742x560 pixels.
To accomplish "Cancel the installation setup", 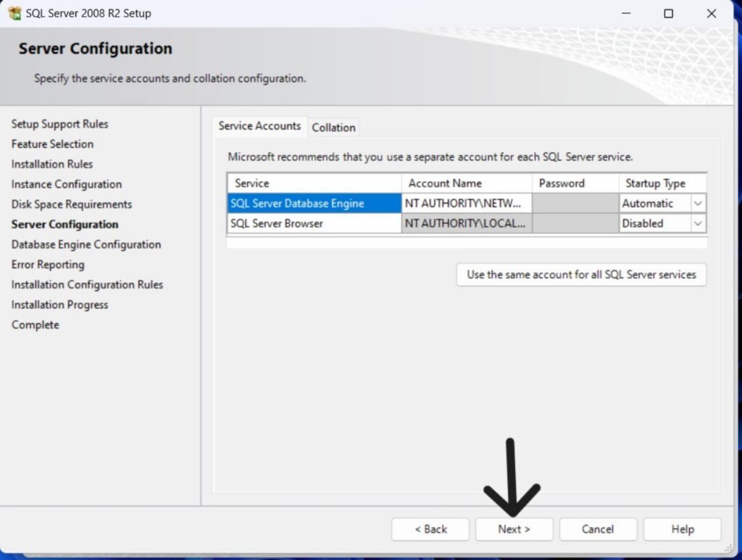I will pos(598,529).
